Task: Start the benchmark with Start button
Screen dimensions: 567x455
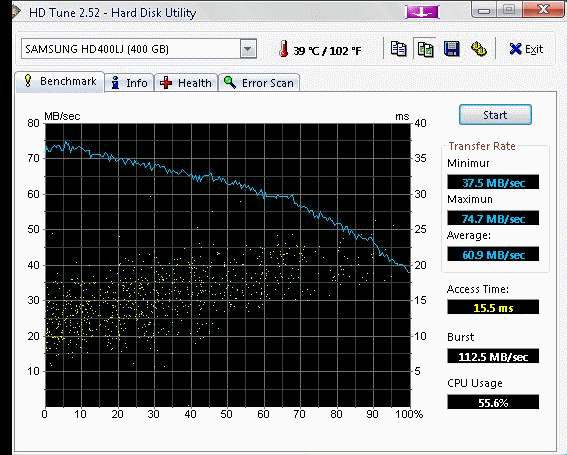Action: coord(495,115)
